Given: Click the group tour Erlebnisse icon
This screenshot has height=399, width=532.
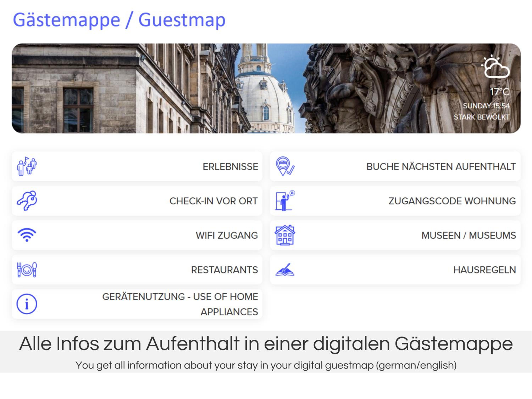Looking at the screenshot, I should click(27, 166).
